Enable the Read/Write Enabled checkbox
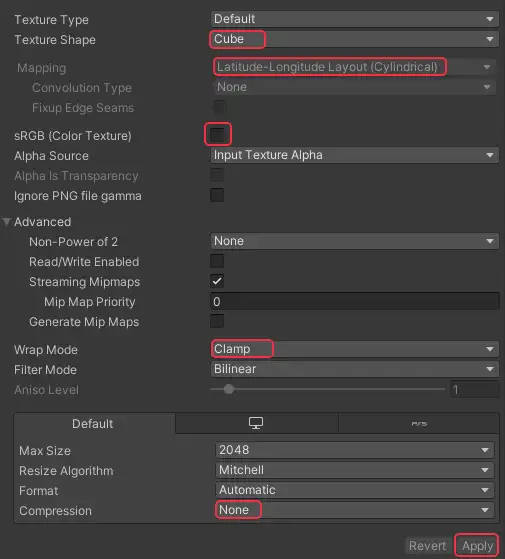 click(x=217, y=261)
